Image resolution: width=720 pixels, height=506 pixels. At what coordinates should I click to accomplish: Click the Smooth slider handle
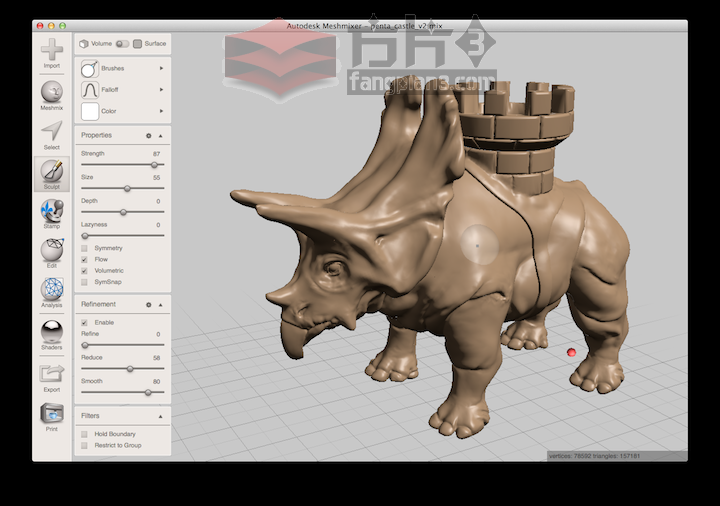click(148, 393)
